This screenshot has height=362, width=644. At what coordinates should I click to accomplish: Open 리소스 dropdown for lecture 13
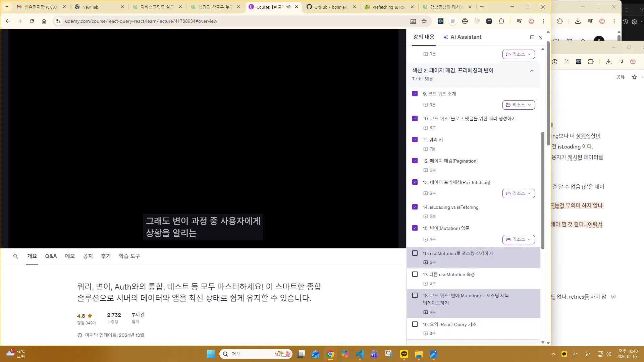(x=519, y=193)
